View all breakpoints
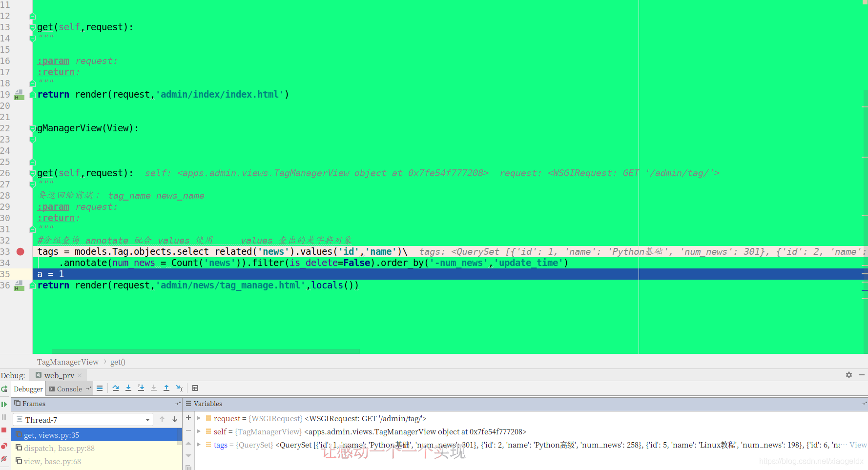Image resolution: width=868 pixels, height=470 pixels. [4, 446]
